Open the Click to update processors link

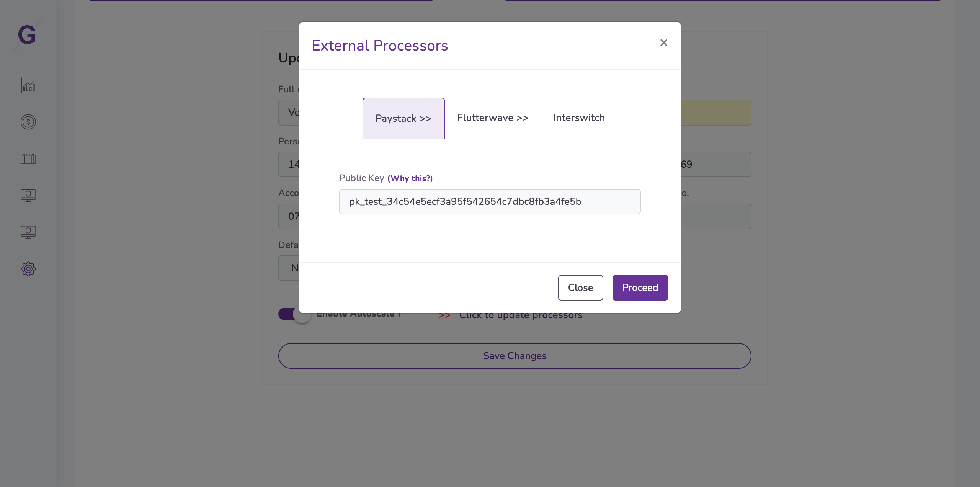(521, 315)
